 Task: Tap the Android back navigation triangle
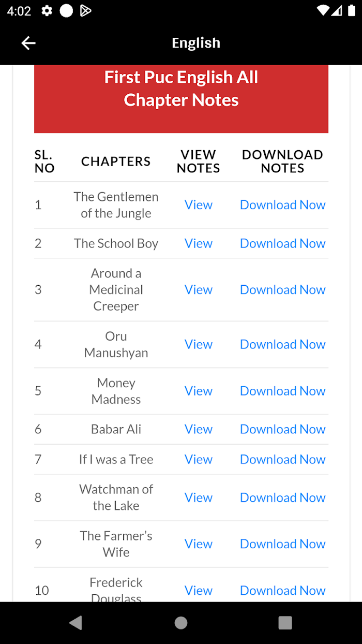76,623
